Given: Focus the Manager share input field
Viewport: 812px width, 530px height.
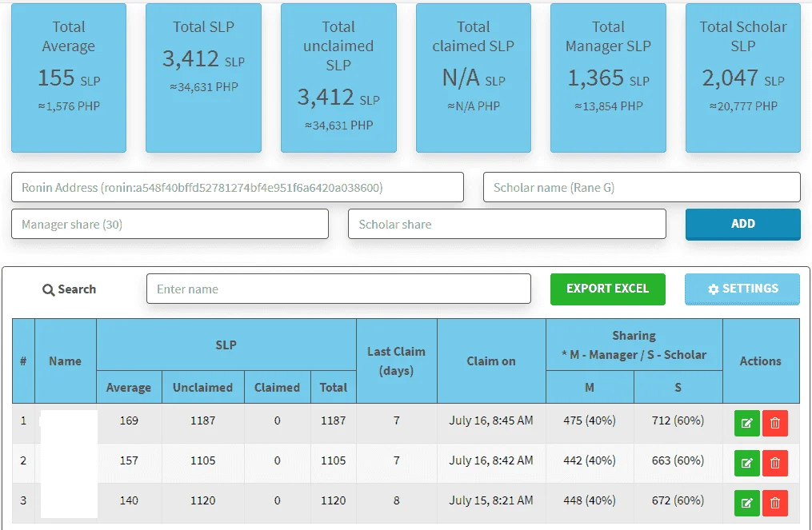Looking at the screenshot, I should point(170,224).
